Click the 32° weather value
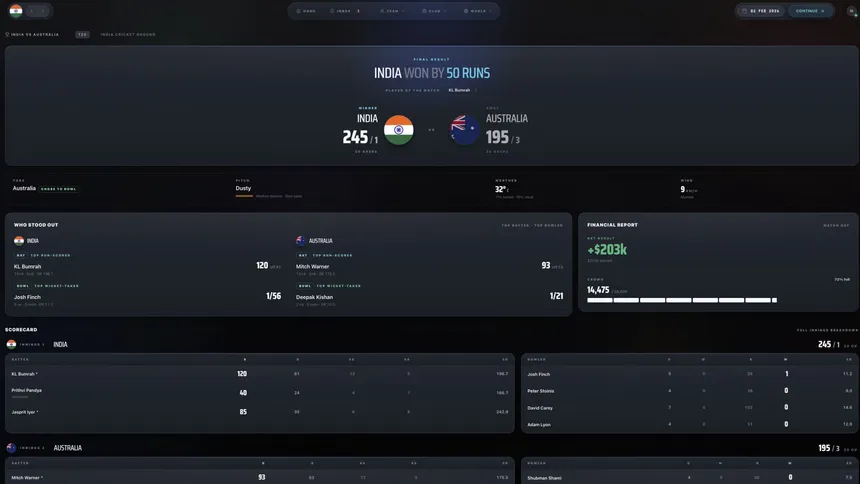 coord(501,189)
